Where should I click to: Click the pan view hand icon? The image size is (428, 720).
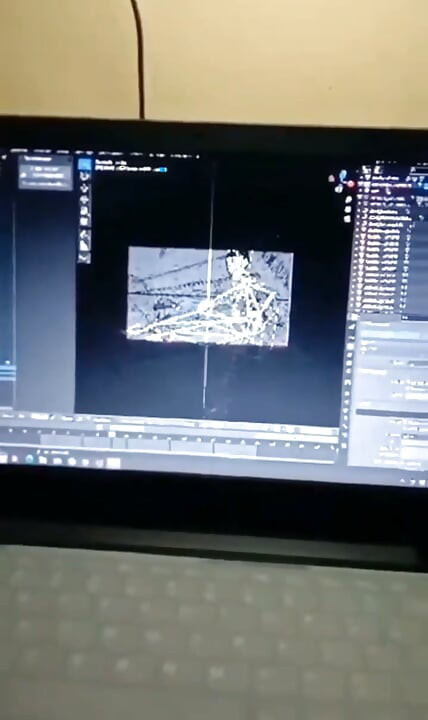348,209
